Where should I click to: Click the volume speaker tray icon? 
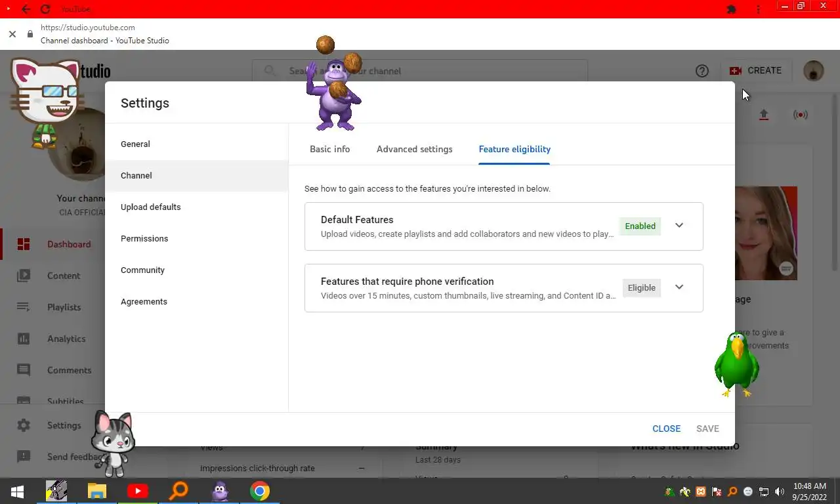click(780, 492)
